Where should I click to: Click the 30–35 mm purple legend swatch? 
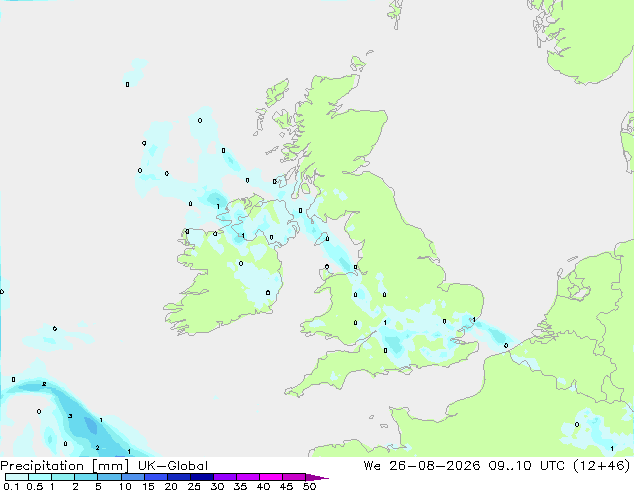click(x=225, y=477)
